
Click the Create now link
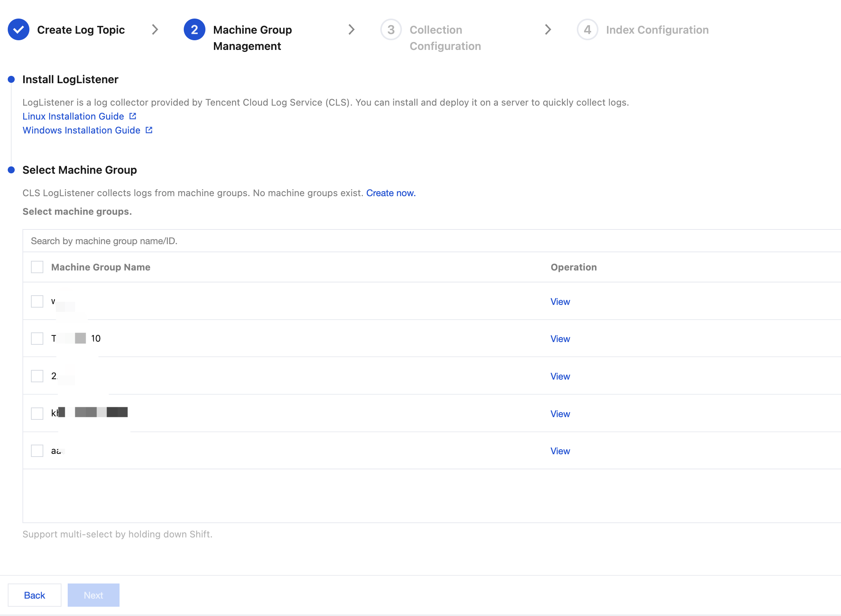391,193
